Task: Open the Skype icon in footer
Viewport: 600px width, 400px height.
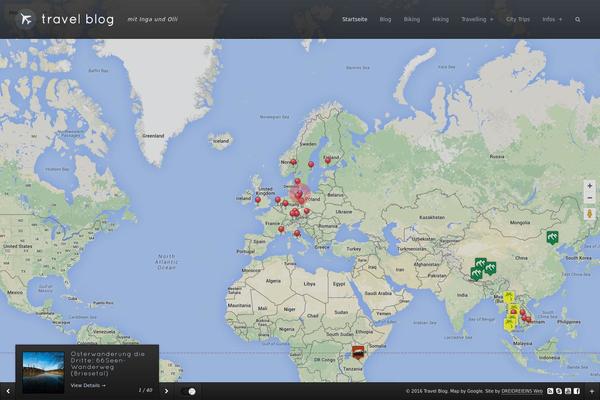Action: point(559,391)
